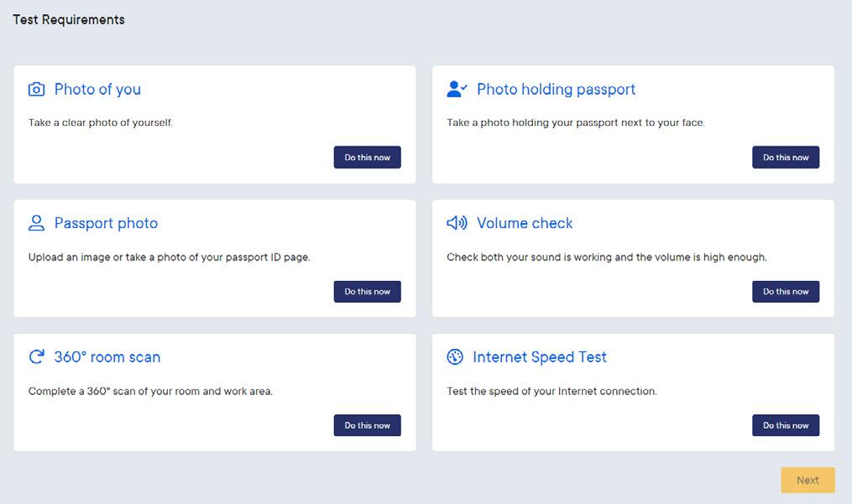Click the Passport photo heading text

[x=106, y=223]
